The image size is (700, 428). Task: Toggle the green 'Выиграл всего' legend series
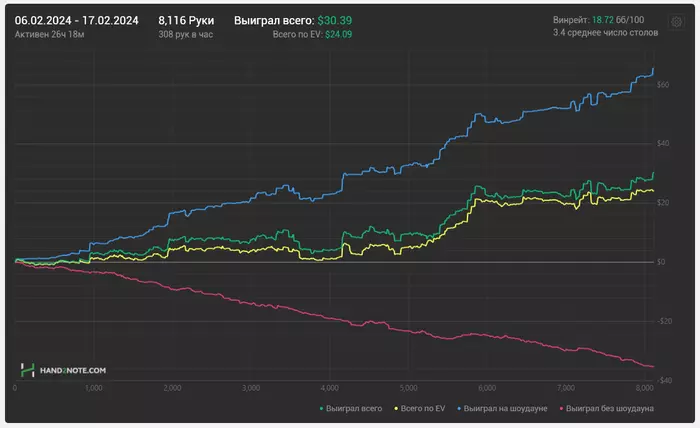349,408
